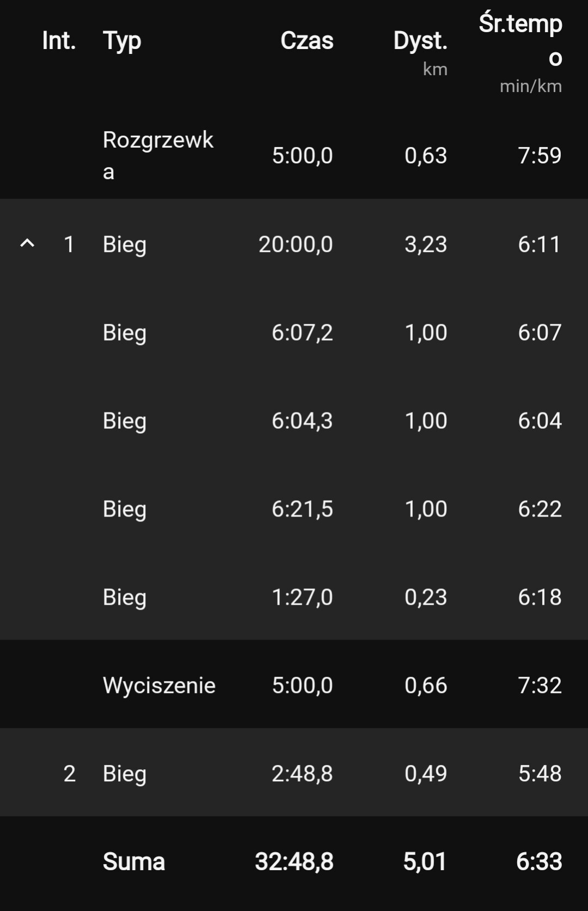The width and height of the screenshot is (588, 911).
Task: Click the cool-down distance value 0,66
Action: (x=426, y=685)
